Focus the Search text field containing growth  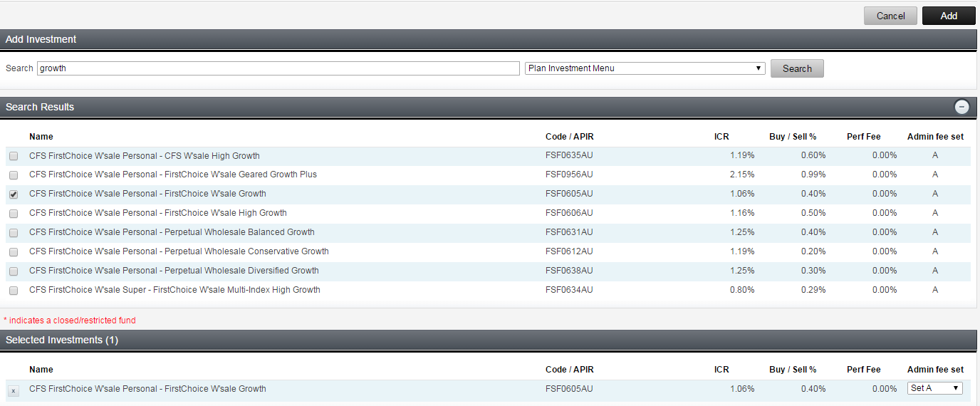tap(278, 68)
